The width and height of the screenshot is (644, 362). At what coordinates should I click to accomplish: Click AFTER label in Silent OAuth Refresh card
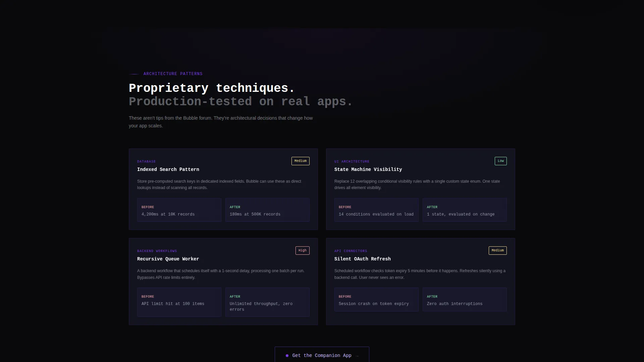[x=432, y=297]
